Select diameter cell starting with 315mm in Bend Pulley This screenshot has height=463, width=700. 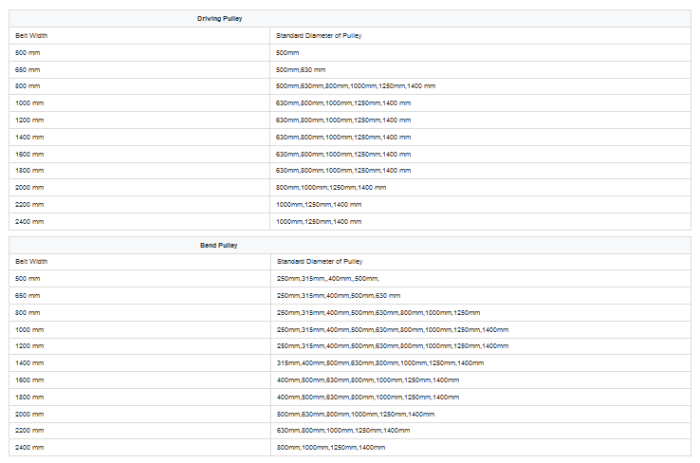tap(380, 362)
